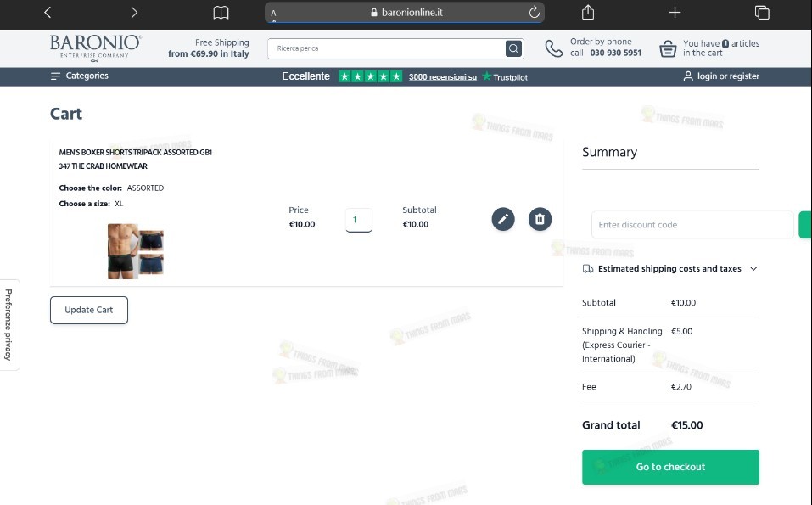This screenshot has height=505, width=812.
Task: Click the Free Shipping from €69.90 text
Action: tap(208, 48)
